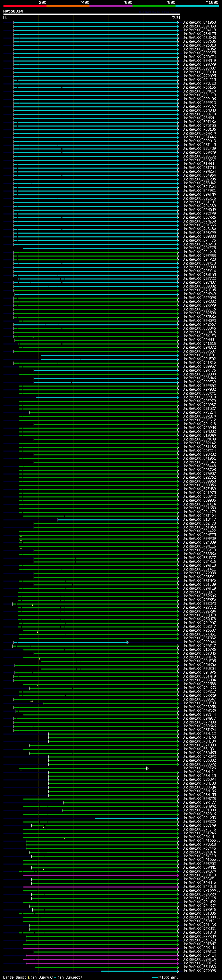Screen dimensions: 222x980
Task: Select hit label UniRef100_O64964
Action: [199, 175]
